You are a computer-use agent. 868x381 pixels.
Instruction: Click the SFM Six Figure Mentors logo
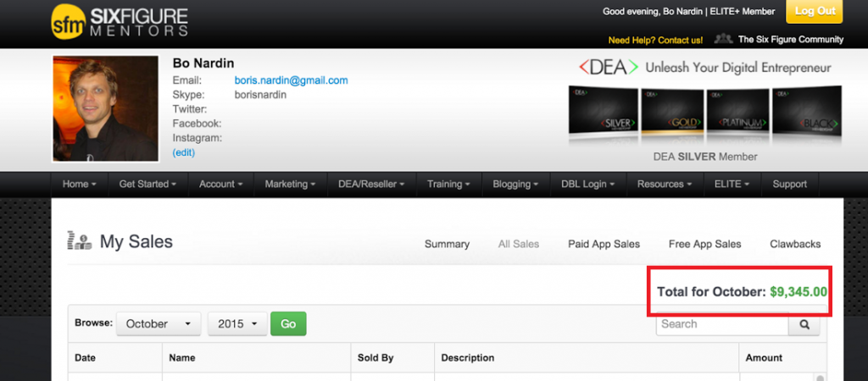click(119, 22)
